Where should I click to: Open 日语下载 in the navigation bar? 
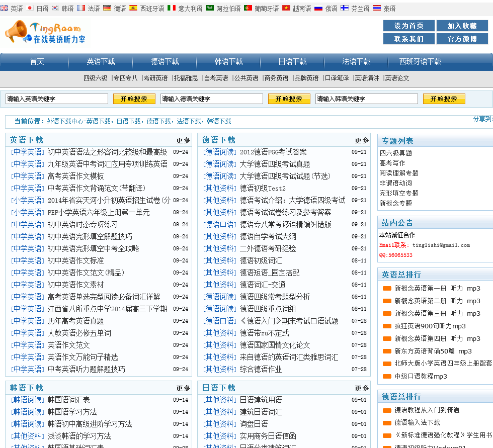292,61
